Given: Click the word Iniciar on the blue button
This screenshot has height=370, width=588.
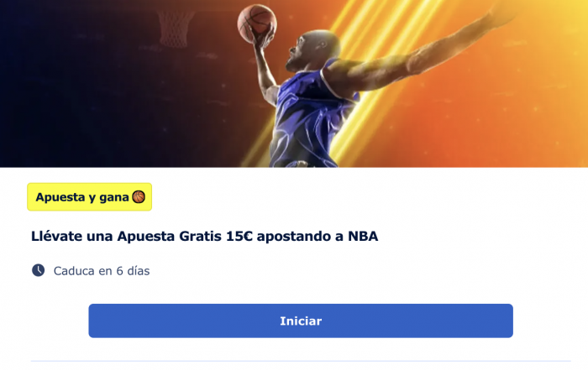Looking at the screenshot, I should click(301, 321).
